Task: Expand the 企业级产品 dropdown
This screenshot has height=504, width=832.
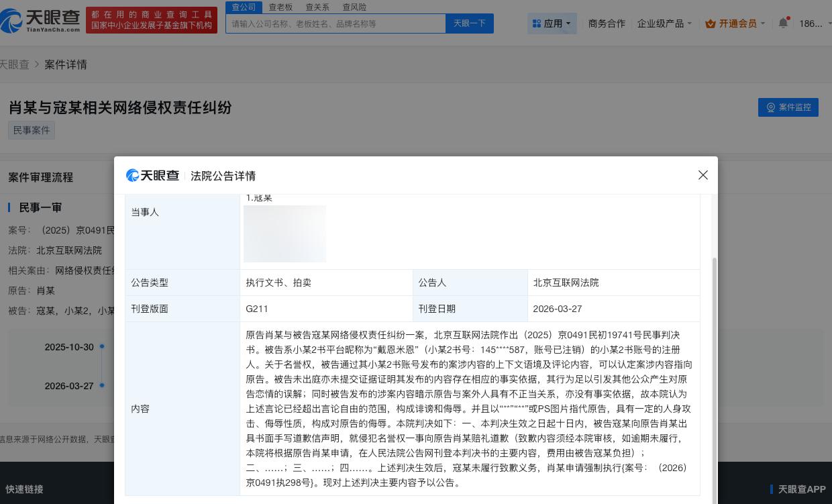Action: [x=663, y=23]
